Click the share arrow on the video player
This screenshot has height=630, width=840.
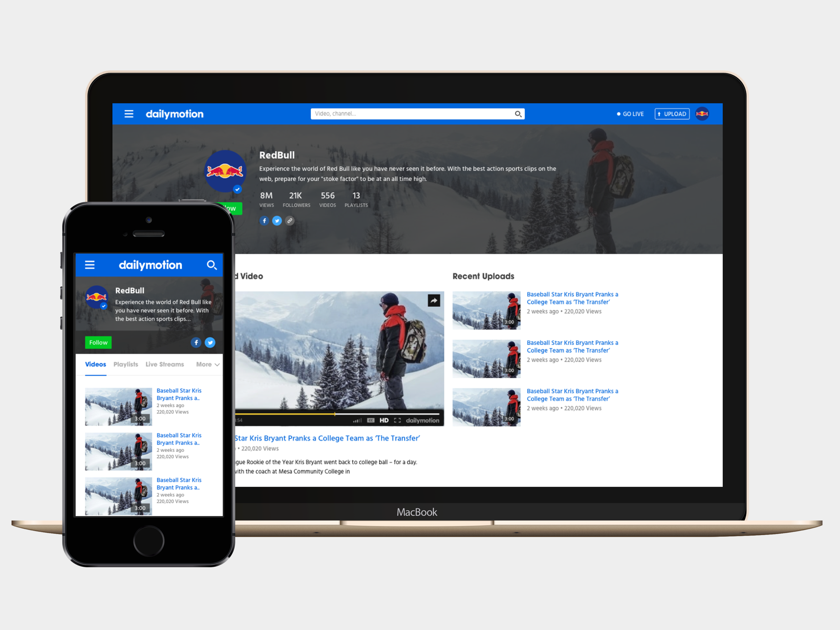434,301
